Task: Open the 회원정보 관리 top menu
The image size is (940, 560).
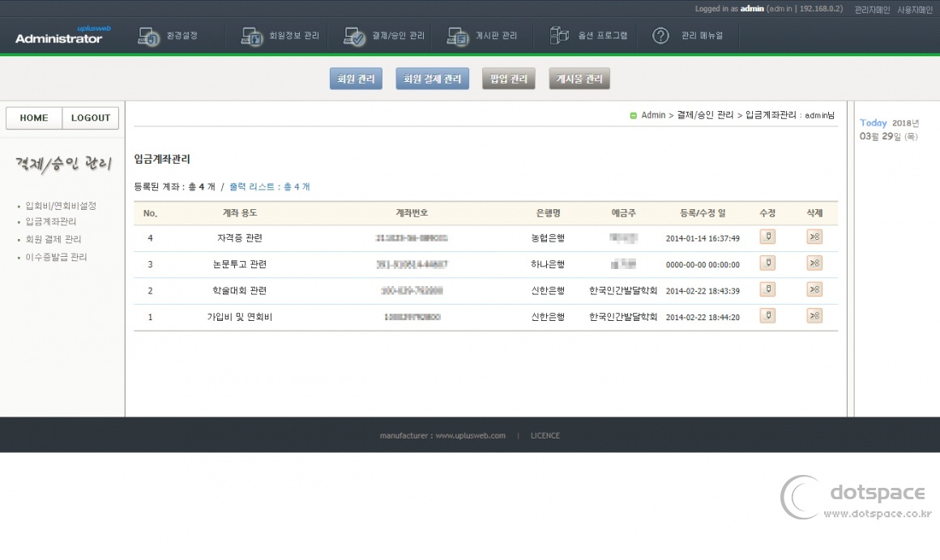Action: tap(280, 36)
